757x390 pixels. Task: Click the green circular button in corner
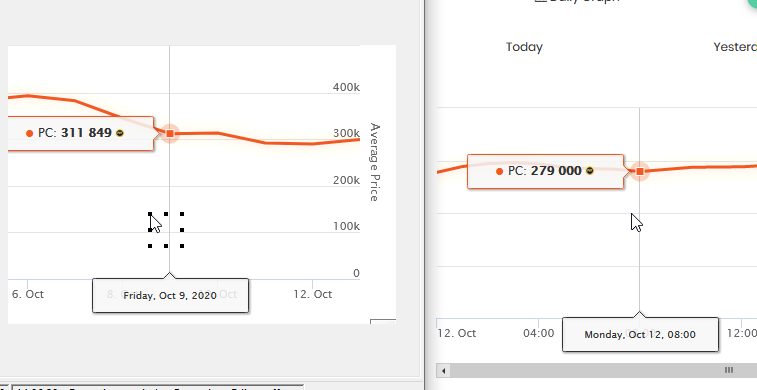[751, 3]
